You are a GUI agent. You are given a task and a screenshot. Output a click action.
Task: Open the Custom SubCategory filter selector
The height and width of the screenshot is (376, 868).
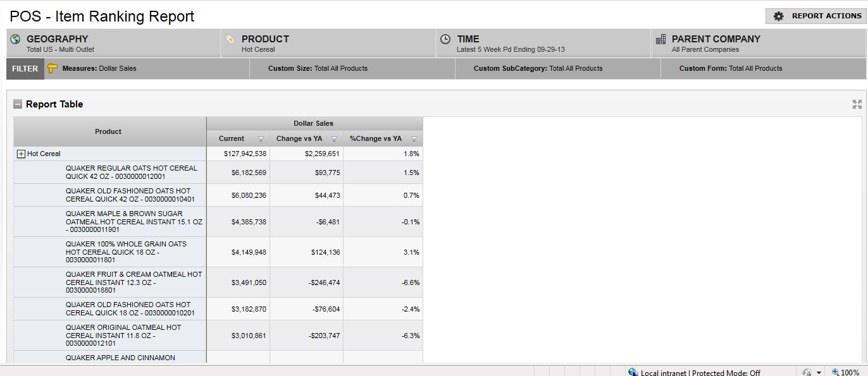pyautogui.click(x=538, y=68)
